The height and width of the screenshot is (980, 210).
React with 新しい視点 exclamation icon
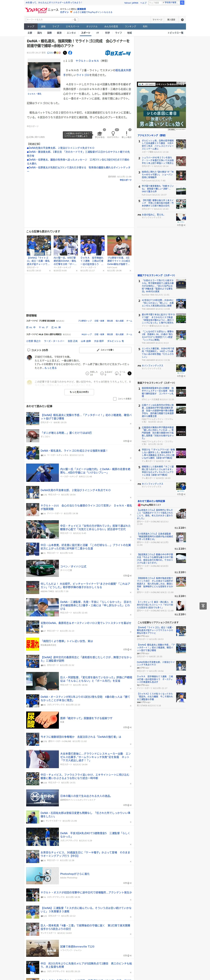pyautogui.click(x=127, y=134)
